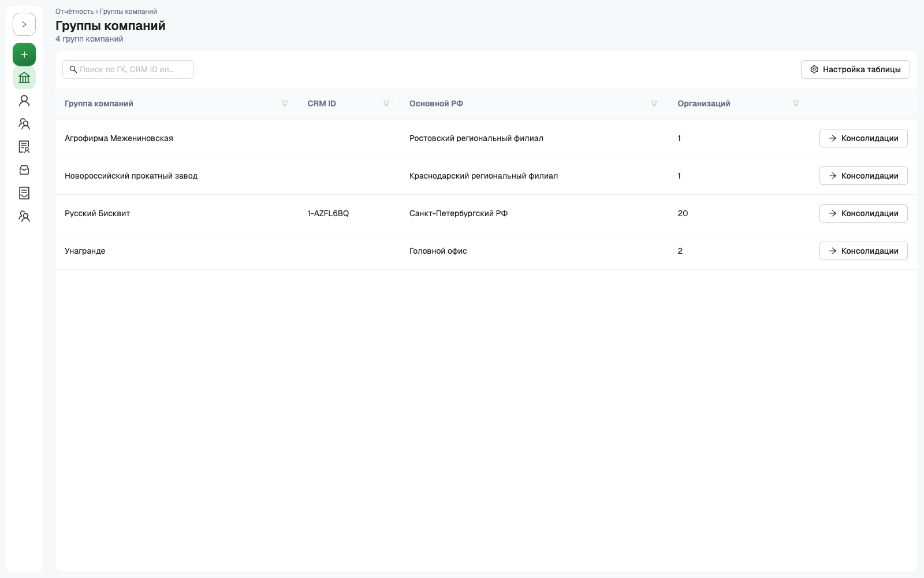924x578 pixels.
Task: Open the single user sidebar icon
Action: tap(24, 101)
